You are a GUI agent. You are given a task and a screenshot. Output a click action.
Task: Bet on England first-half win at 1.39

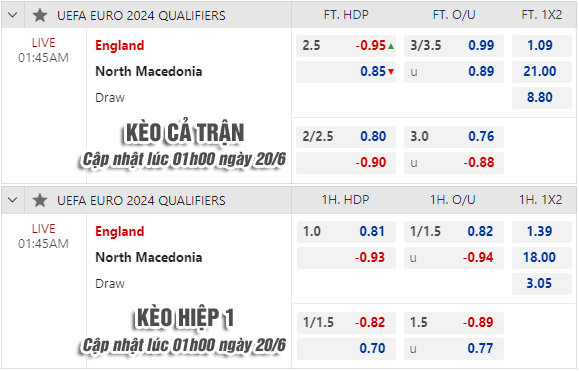pyautogui.click(x=541, y=232)
